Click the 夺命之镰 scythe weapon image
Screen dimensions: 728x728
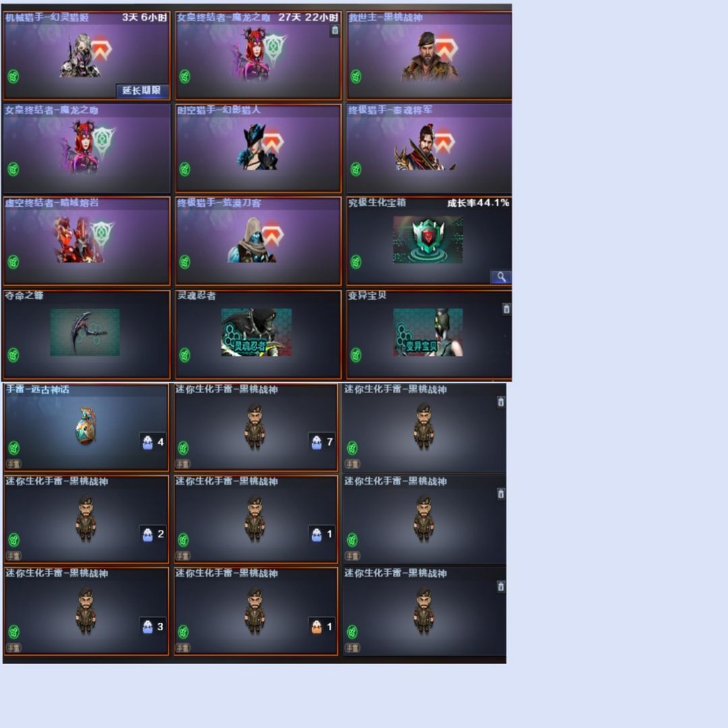[x=85, y=332]
